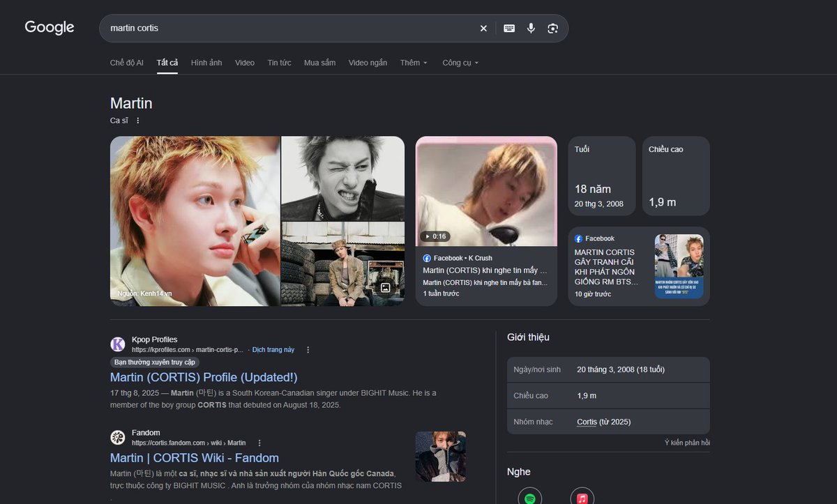Open Martin | CORTIS Wiki - Fandom link
This screenshot has width=837, height=504.
pos(195,458)
